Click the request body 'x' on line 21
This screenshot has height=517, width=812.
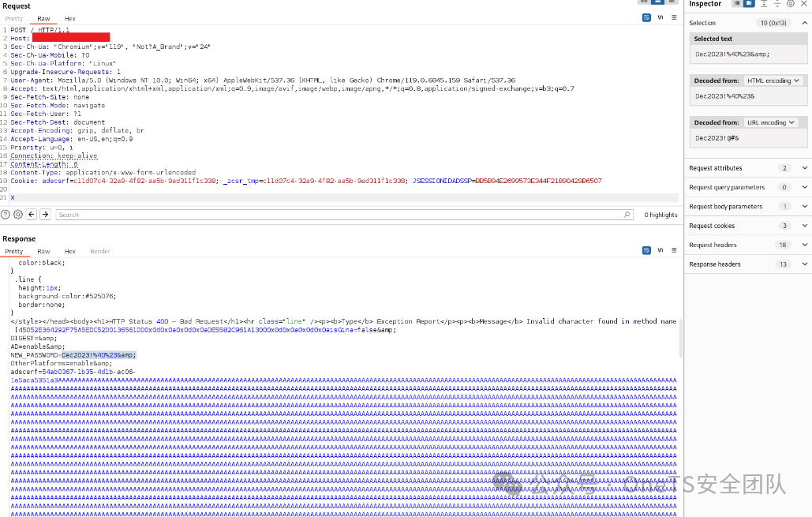13,197
